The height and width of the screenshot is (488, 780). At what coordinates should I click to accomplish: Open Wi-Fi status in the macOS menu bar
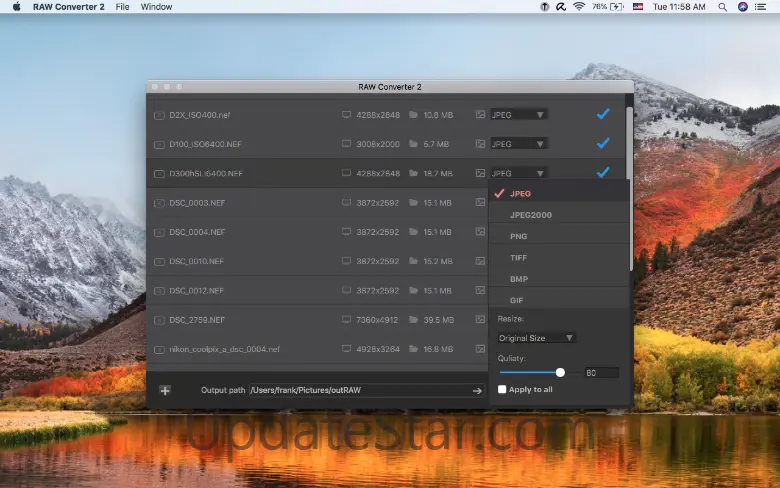(x=578, y=7)
